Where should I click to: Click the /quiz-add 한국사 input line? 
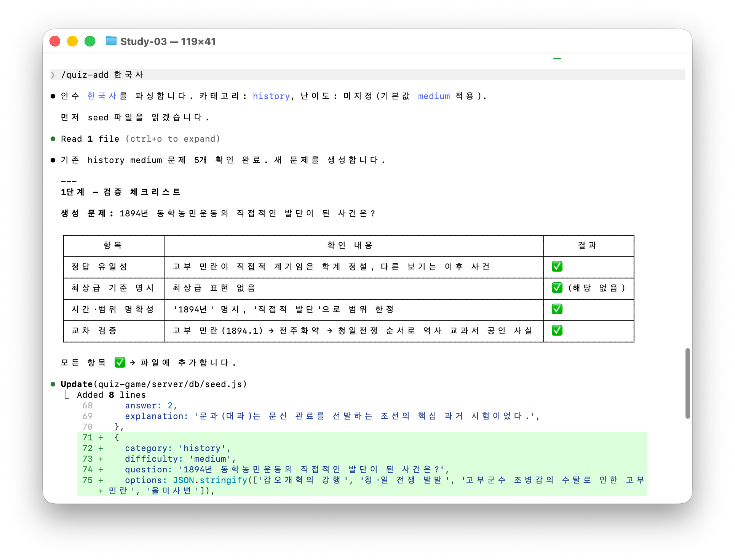pos(102,75)
